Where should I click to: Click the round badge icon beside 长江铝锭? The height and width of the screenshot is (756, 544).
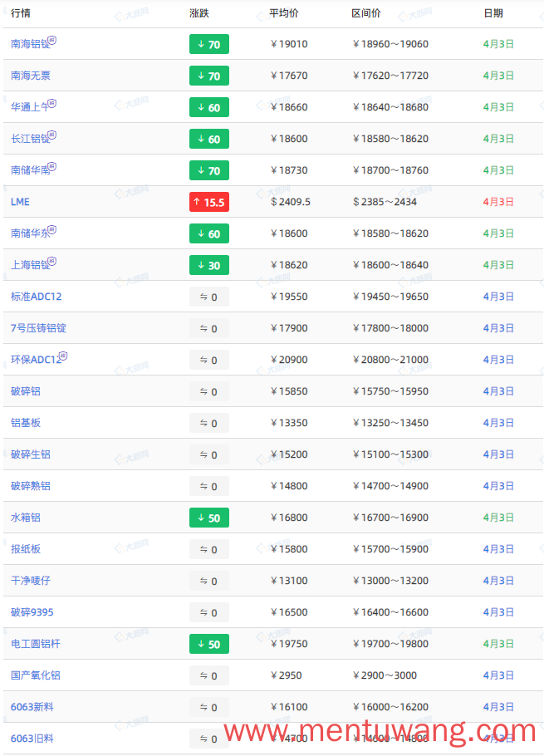pos(52,135)
